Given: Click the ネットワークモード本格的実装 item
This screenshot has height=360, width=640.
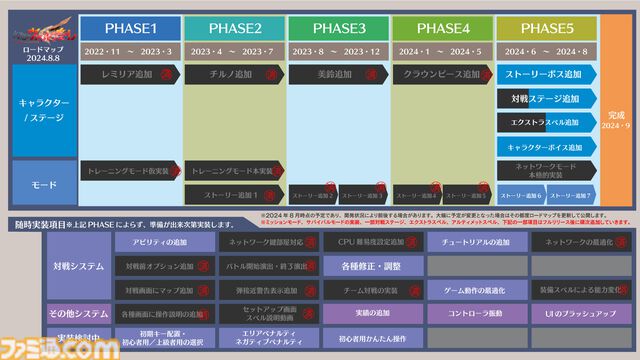Looking at the screenshot, I should [547, 171].
